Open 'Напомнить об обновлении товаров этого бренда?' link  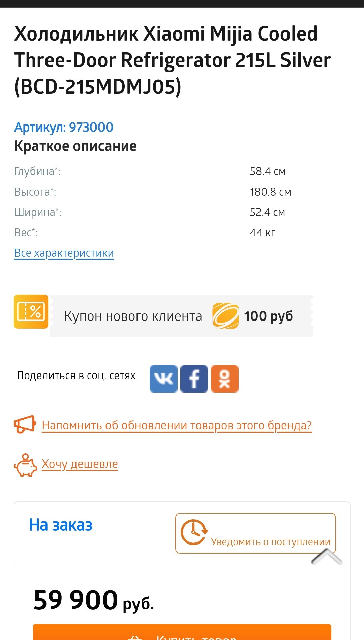click(177, 426)
